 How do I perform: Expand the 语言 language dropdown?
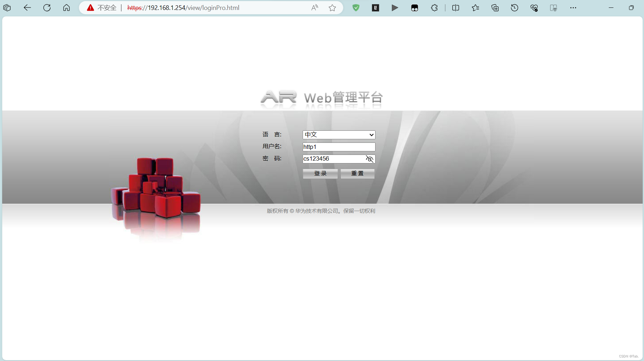pyautogui.click(x=339, y=135)
